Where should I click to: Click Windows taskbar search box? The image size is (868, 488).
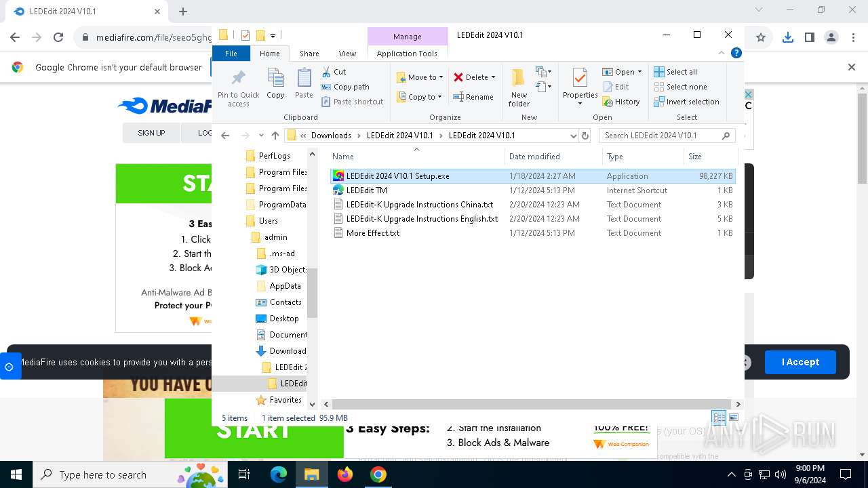pos(130,474)
